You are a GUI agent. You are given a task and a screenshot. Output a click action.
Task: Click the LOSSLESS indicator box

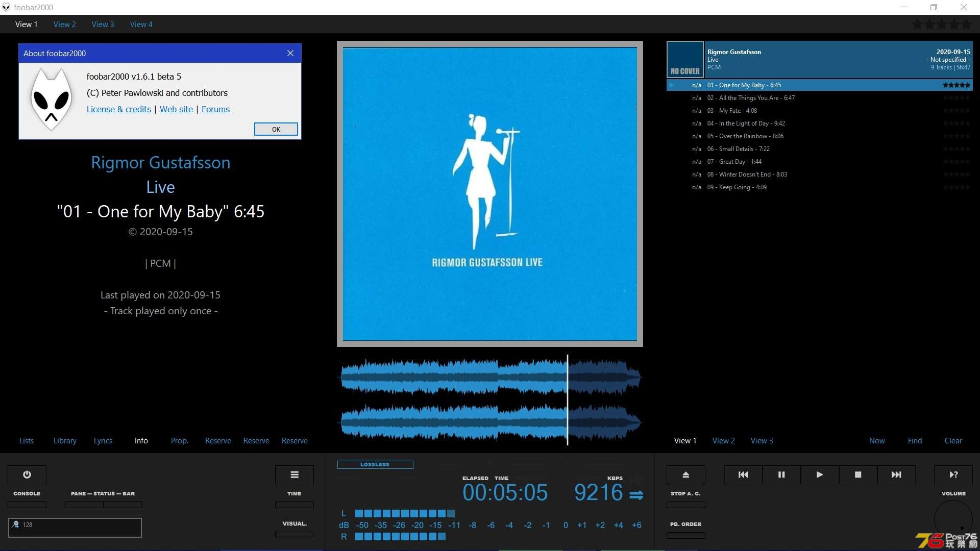(x=375, y=465)
